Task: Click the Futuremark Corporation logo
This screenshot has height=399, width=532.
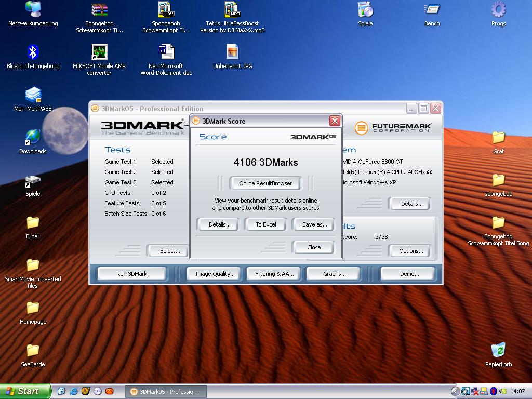Action: (x=393, y=128)
